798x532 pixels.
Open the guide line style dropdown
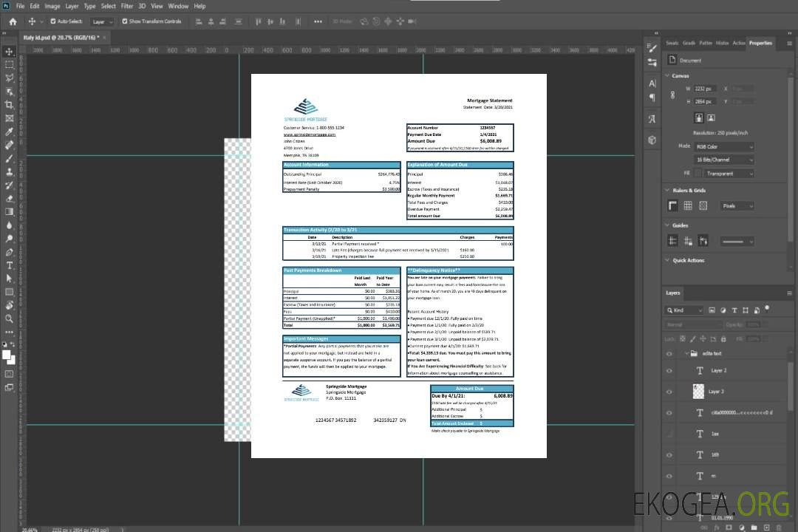click(737, 242)
